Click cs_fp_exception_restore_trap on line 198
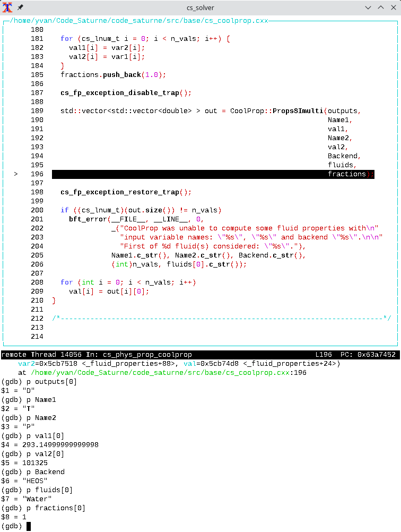Screen dimensions: 401x532 pos(120,192)
